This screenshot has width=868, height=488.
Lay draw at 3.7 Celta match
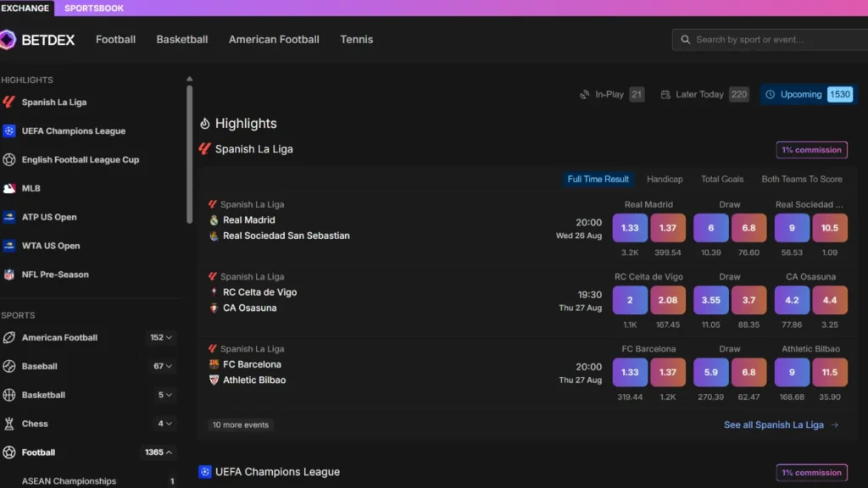click(x=749, y=301)
